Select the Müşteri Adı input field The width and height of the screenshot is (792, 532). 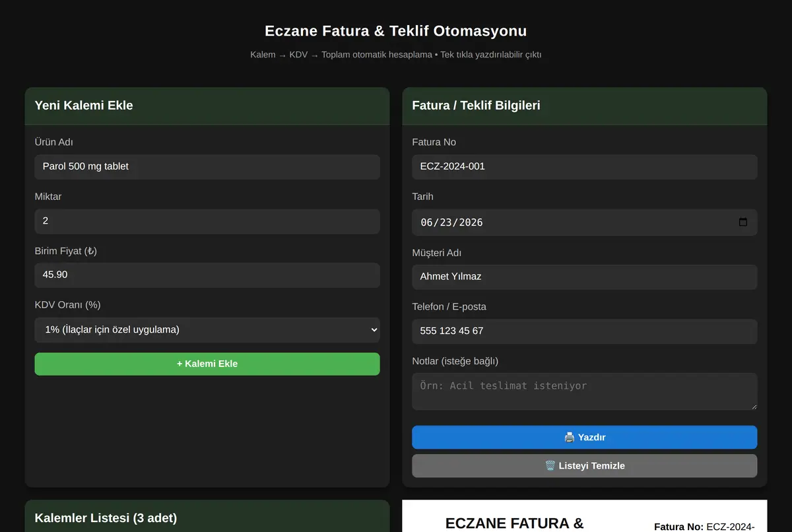click(584, 277)
